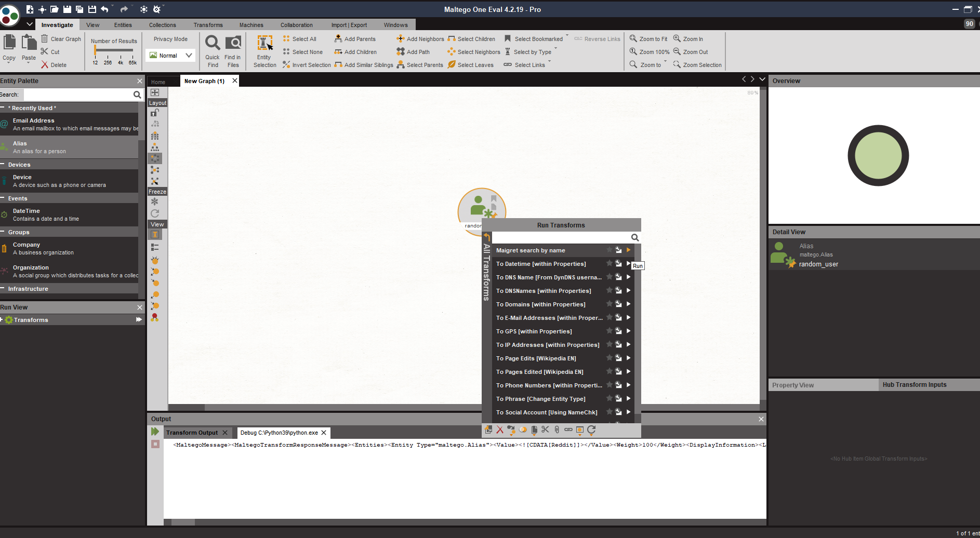
Task: Open the Privacy Mode Normal dropdown
Action: [171, 56]
